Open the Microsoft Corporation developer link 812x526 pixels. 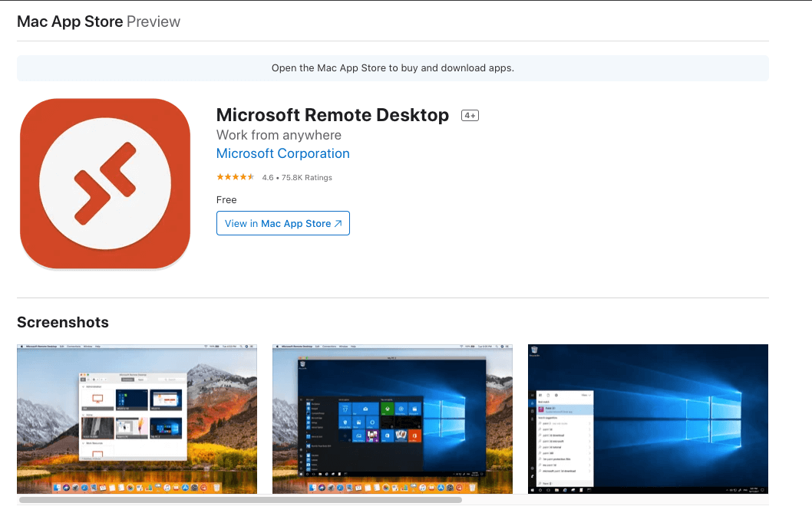[x=282, y=153]
